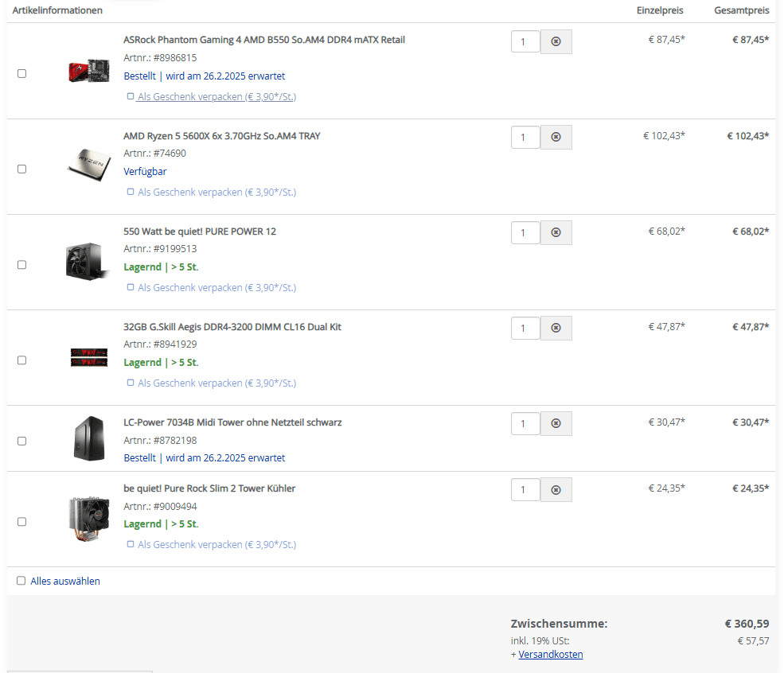Click quantity field of ASRock Phantom Gaming 4
The width and height of the screenshot is (784, 673).
[x=525, y=41]
